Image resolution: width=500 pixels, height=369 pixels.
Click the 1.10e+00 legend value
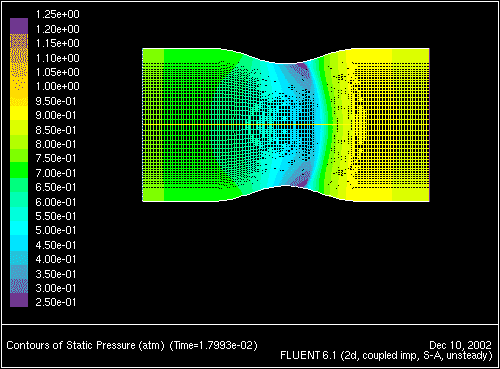(x=57, y=58)
